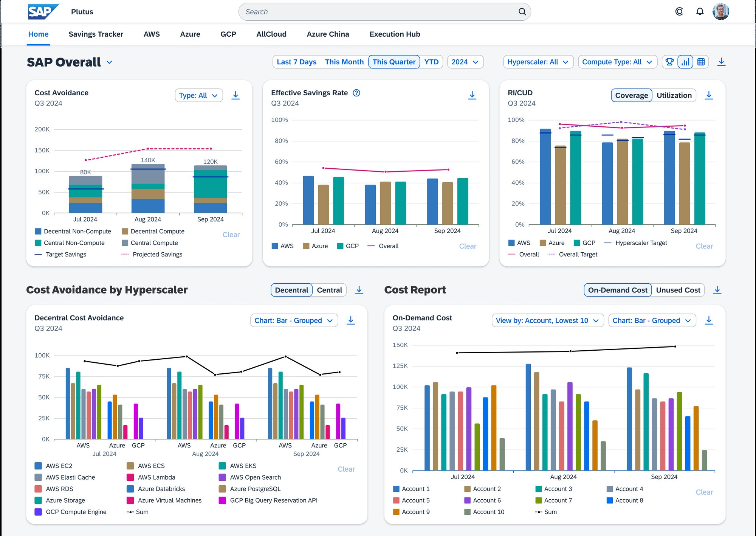Screen dimensions: 756x536
Task: Open the notifications bell
Action: pyautogui.click(x=700, y=12)
